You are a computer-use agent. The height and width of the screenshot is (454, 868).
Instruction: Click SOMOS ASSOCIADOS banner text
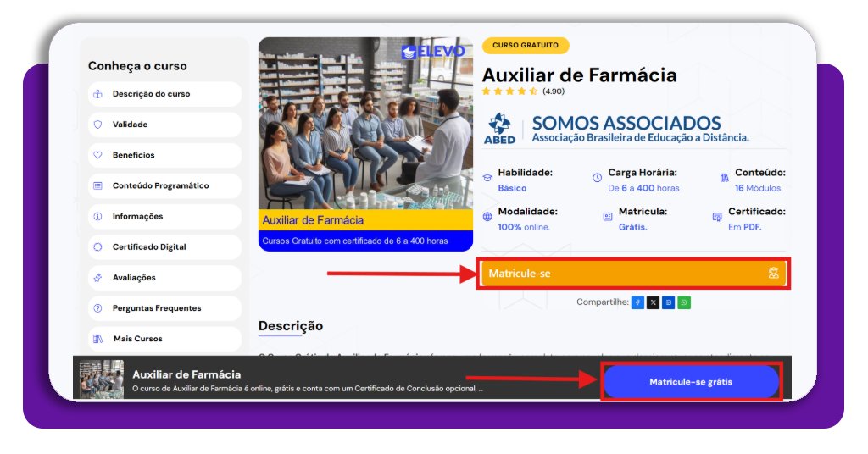pos(626,123)
